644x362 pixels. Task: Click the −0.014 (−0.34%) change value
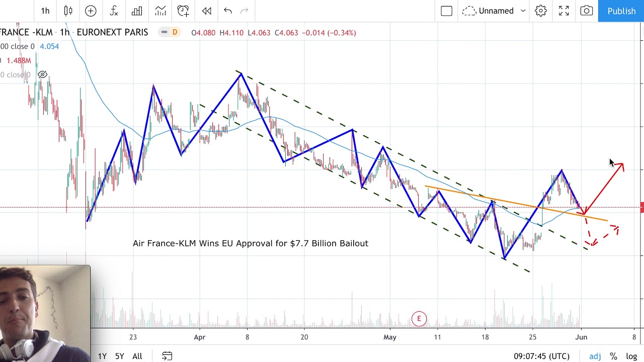[x=329, y=33]
